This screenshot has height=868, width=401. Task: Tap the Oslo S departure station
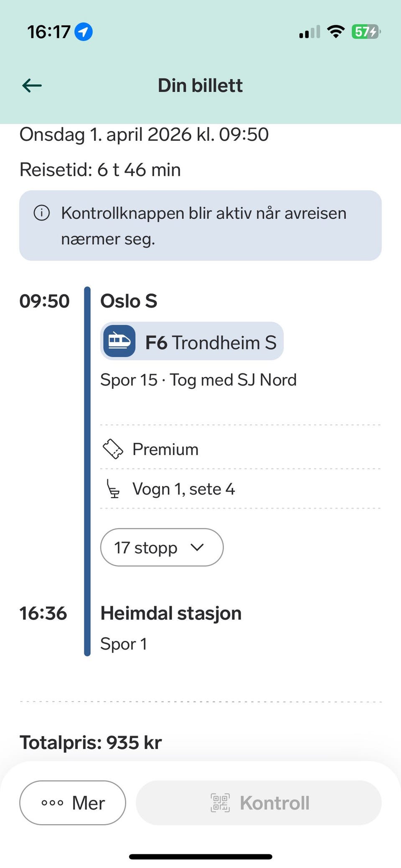tap(129, 301)
